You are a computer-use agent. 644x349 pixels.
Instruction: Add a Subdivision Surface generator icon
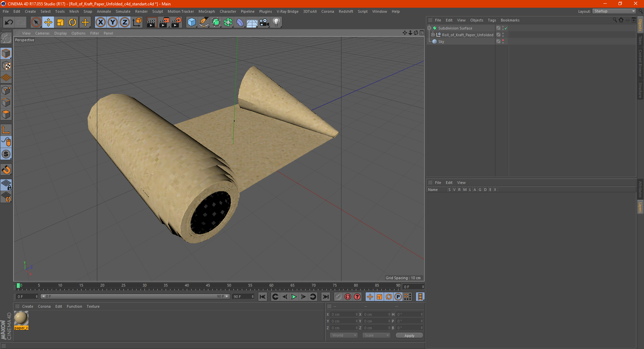(216, 22)
